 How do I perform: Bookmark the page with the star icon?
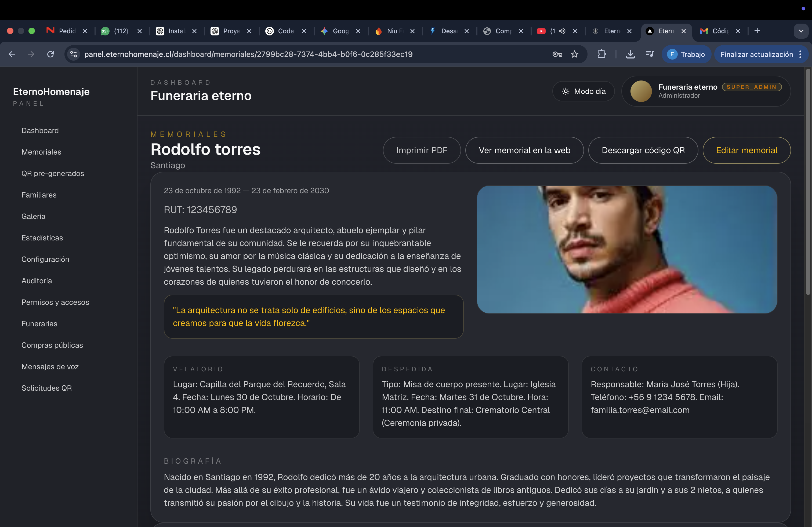pos(575,54)
